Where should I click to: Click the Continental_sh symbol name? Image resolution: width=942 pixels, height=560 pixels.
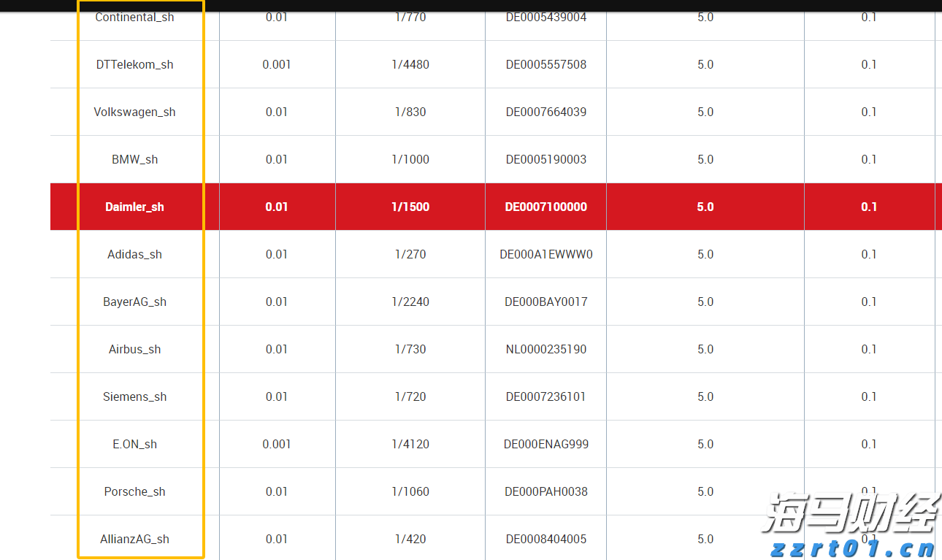[x=134, y=18]
